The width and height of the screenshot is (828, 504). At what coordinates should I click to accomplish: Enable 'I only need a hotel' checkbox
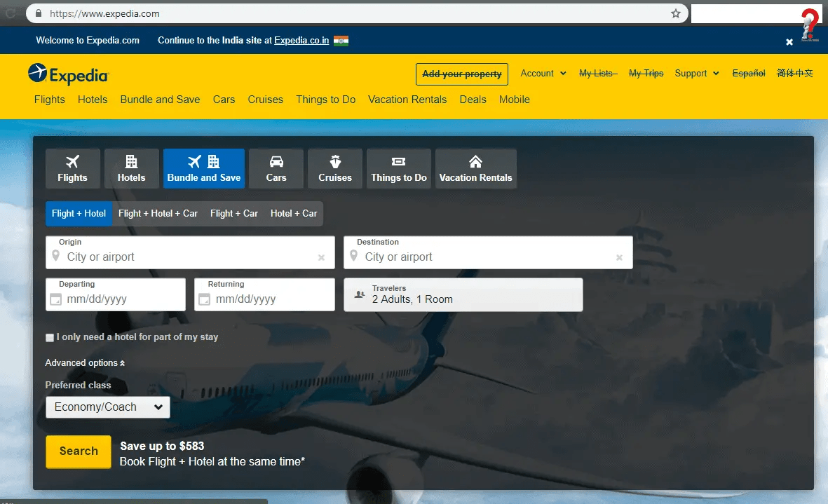[50, 337]
